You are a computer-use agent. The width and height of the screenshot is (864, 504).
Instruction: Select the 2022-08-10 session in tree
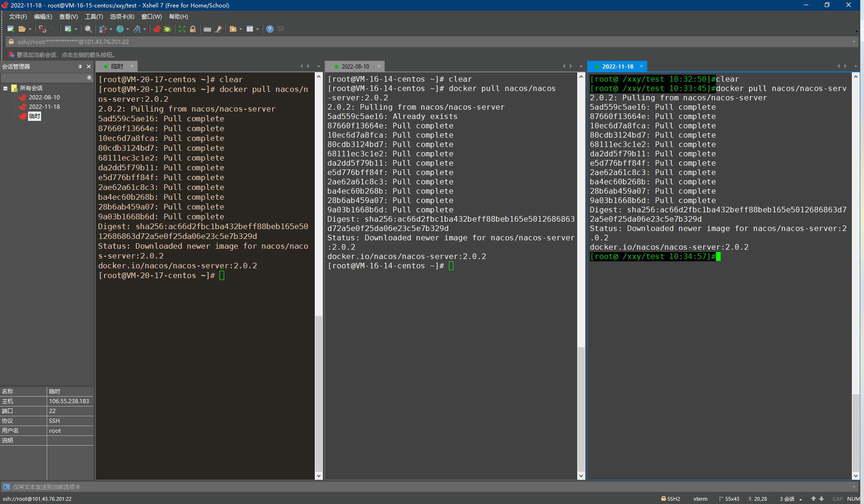point(44,98)
